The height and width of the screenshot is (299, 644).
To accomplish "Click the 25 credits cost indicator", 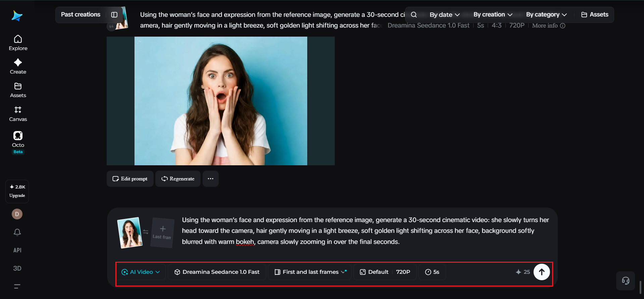I will [523, 272].
